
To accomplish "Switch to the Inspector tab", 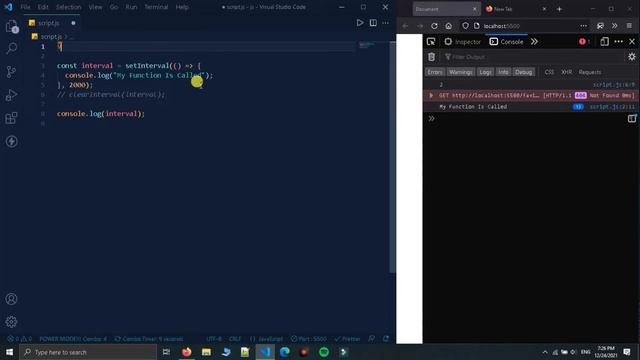I will pyautogui.click(x=463, y=42).
